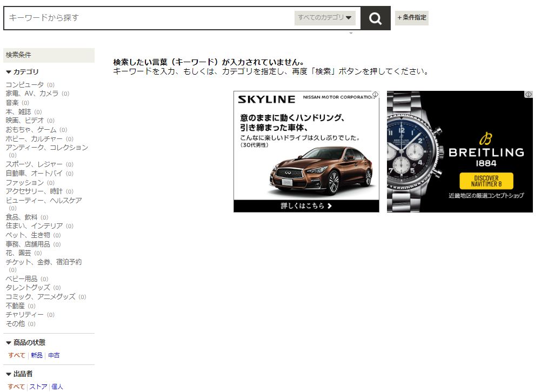This screenshot has width=541, height=392.
Task: Select the ファッション category
Action: 24,183
